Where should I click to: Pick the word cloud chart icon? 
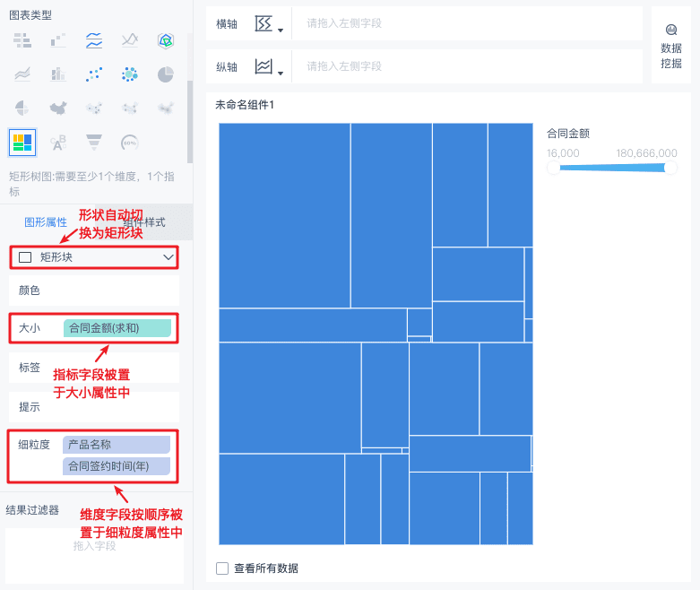[58, 143]
